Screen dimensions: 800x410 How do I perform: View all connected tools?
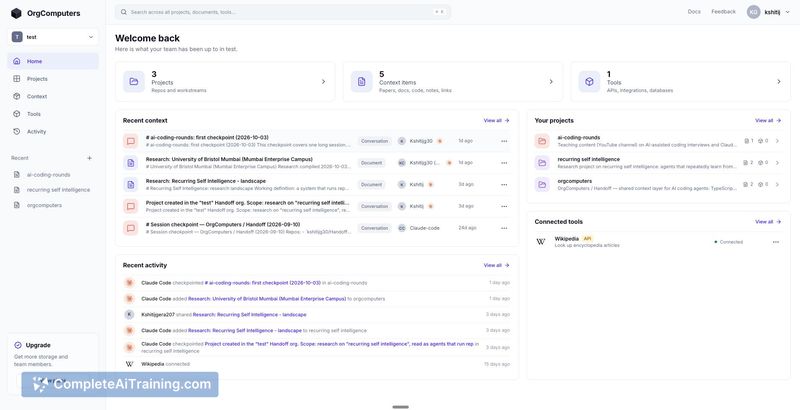click(768, 222)
